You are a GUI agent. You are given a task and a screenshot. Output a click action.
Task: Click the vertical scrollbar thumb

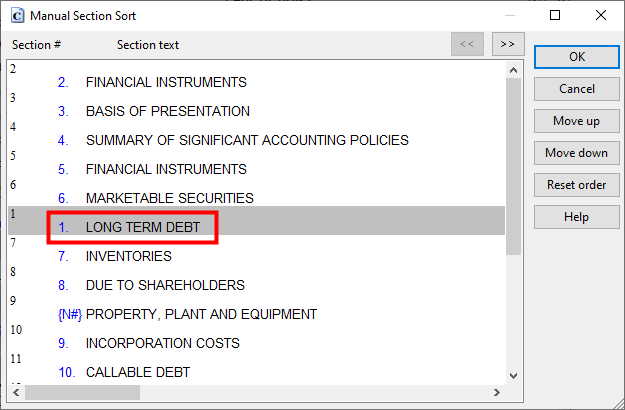pyautogui.click(x=513, y=167)
